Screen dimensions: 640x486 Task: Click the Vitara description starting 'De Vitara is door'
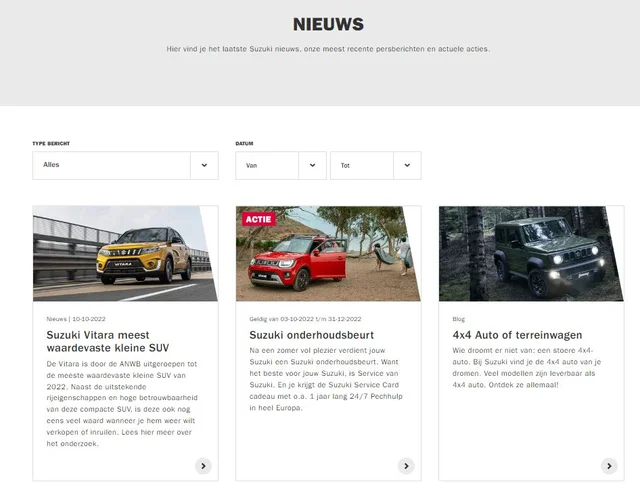point(122,403)
